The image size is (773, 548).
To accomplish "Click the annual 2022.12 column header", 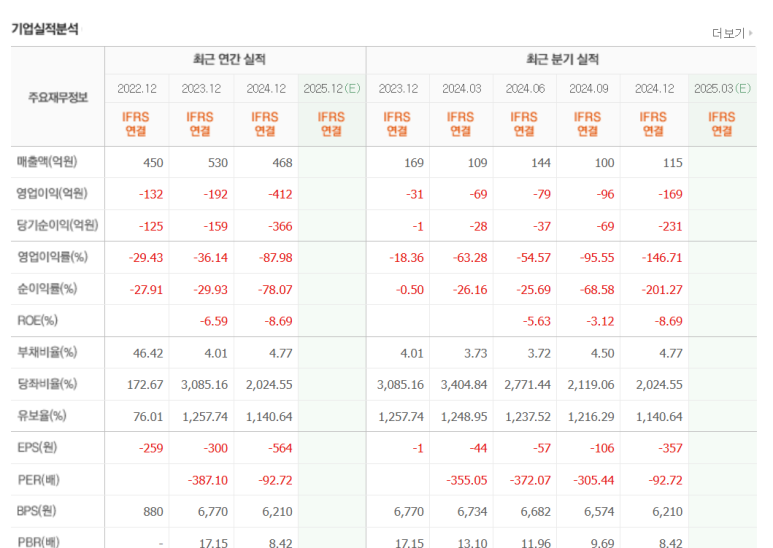I will [137, 89].
